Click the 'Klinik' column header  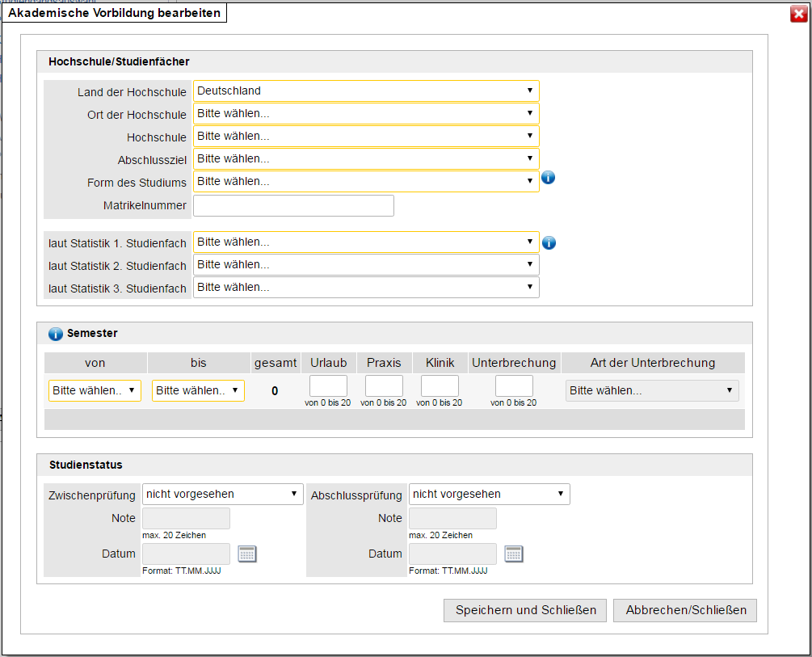(x=440, y=363)
